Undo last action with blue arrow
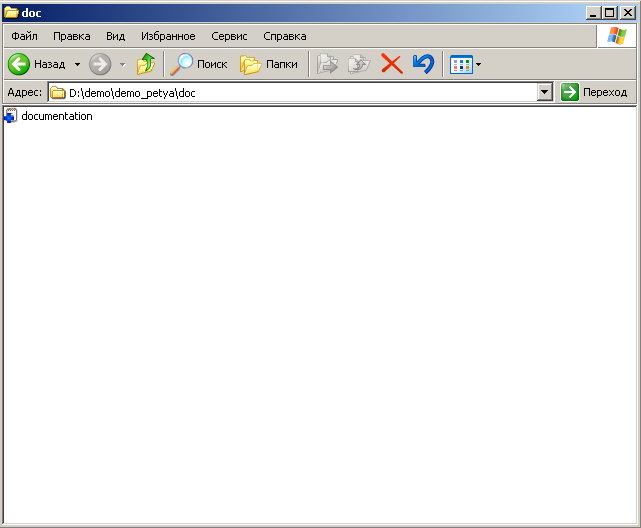The height and width of the screenshot is (528, 641). tap(423, 64)
